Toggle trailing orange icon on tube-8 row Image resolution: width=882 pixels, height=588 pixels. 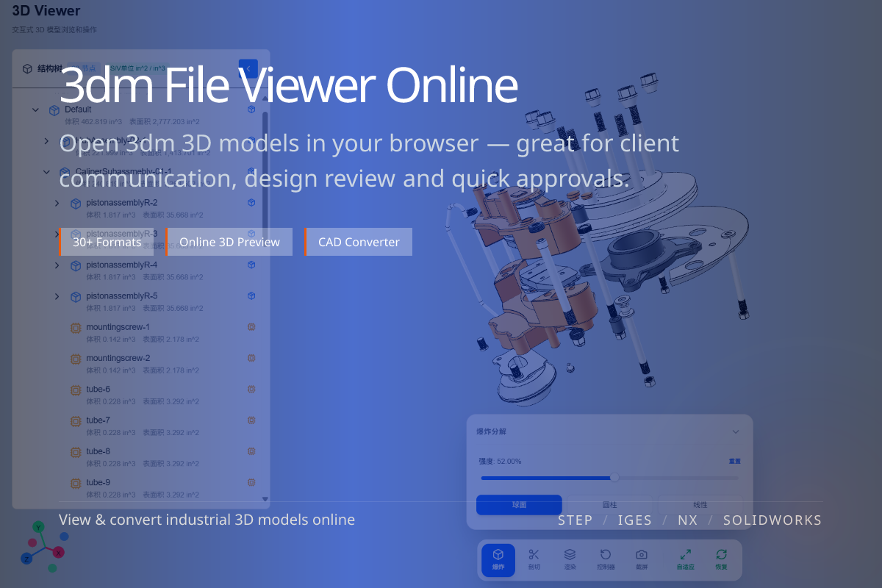click(251, 451)
